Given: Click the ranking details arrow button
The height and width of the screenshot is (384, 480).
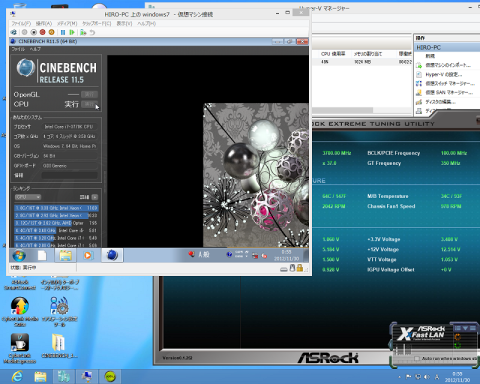Looking at the screenshot, I should coord(95,197).
